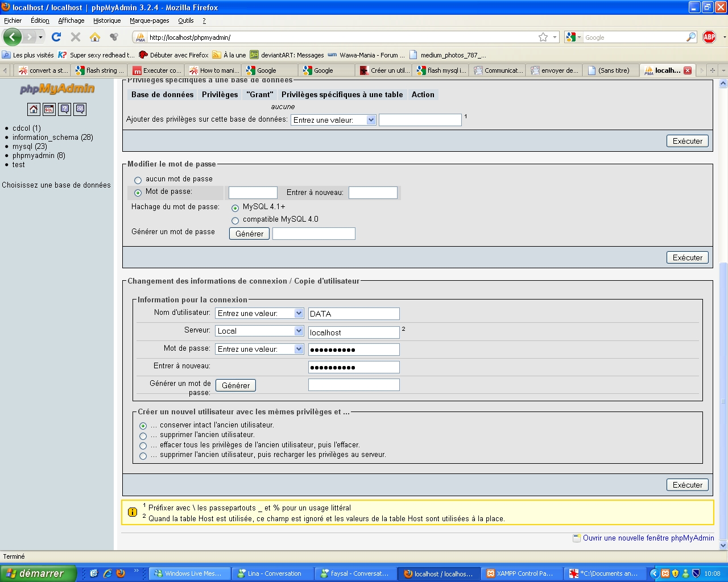Open the SQL query window icon
This screenshot has height=582, width=728.
[49, 109]
